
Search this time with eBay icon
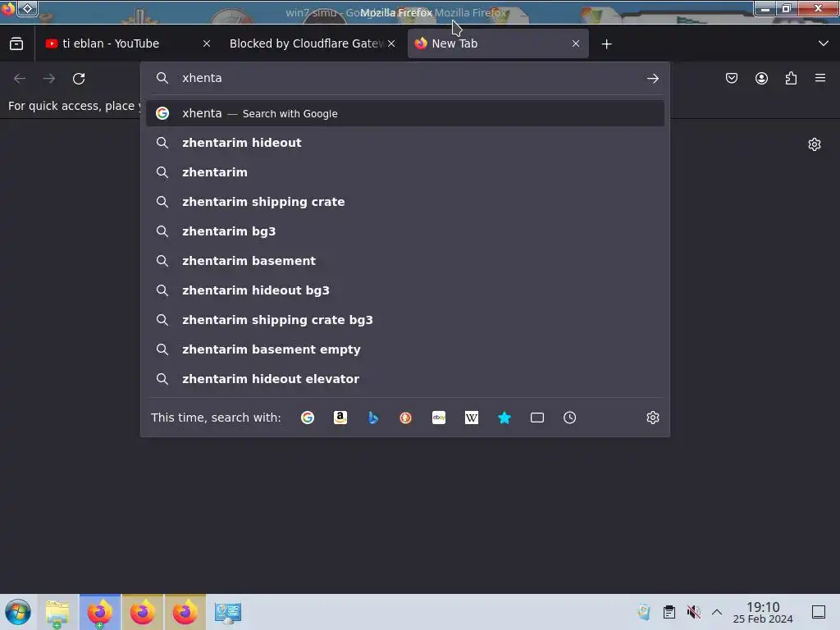pyautogui.click(x=439, y=418)
